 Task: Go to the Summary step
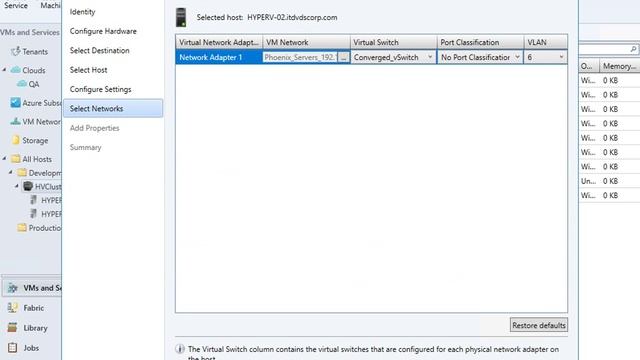click(85, 147)
